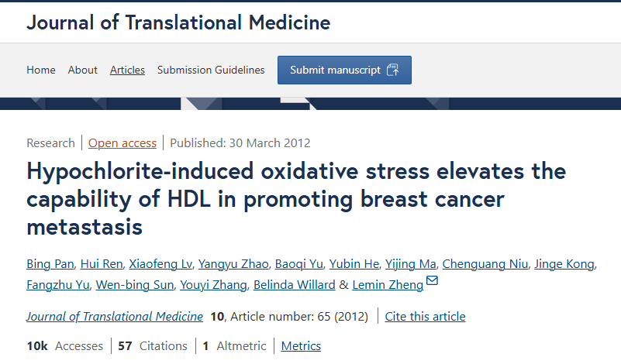621x364 pixels.
Task: Click corresponding author Lemin Zheng
Action: 388,285
